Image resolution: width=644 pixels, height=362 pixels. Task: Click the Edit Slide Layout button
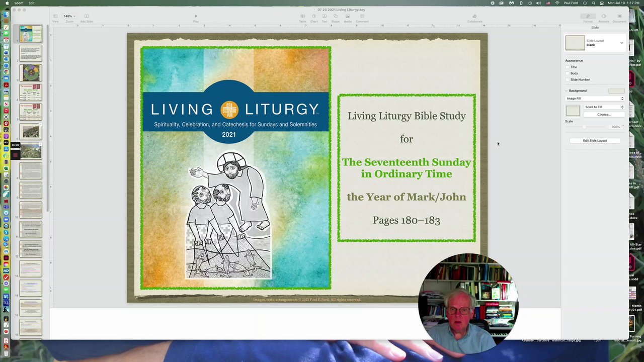(595, 141)
